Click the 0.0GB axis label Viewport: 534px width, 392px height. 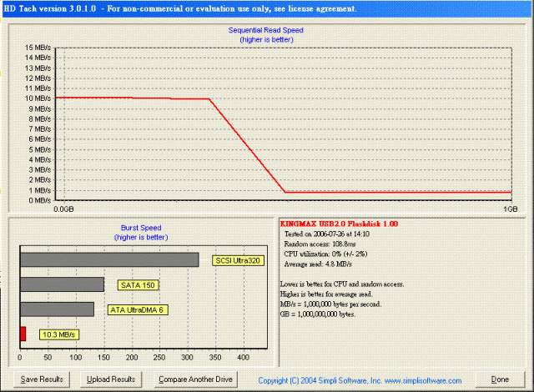(x=63, y=209)
